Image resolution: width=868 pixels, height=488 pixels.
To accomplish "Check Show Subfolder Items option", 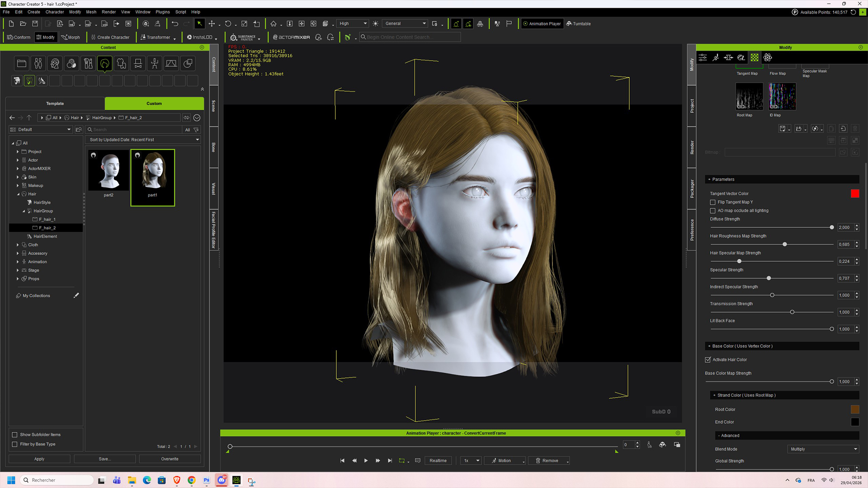I will point(14,435).
